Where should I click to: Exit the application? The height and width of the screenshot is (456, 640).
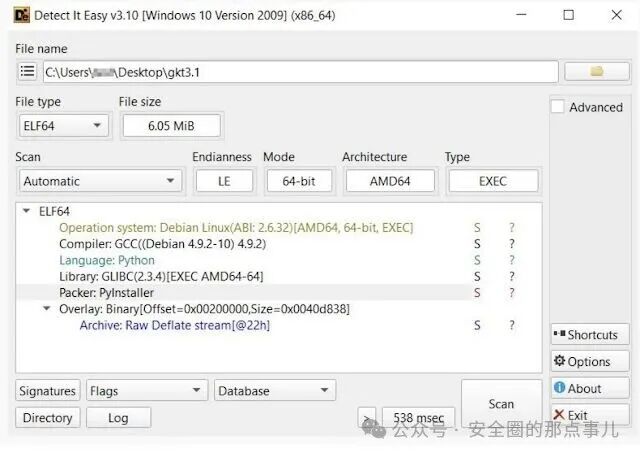pos(590,415)
